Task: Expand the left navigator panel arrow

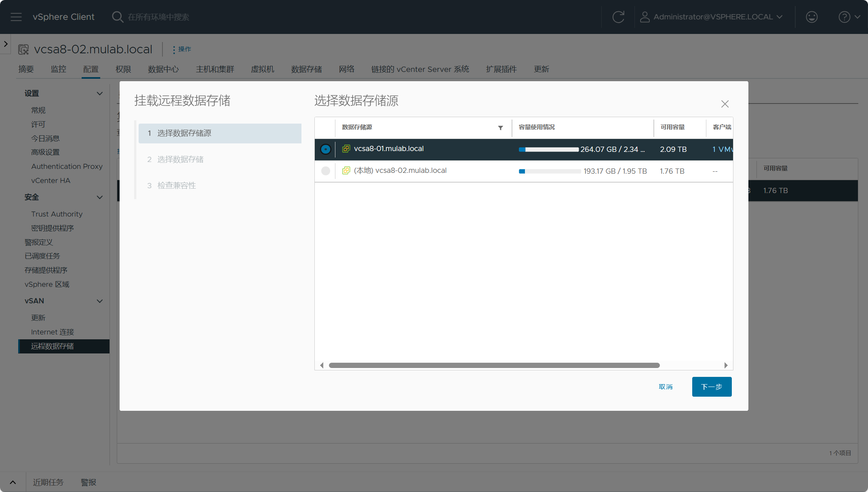Action: pyautogui.click(x=6, y=44)
